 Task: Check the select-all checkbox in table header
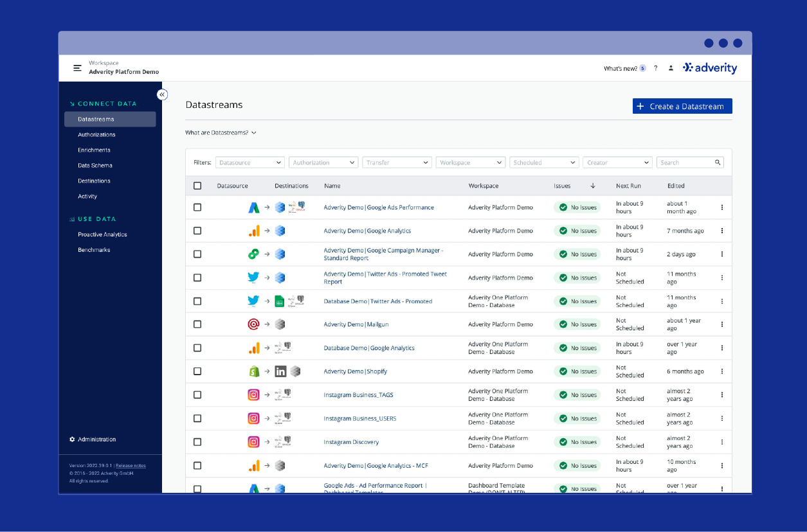coord(197,185)
